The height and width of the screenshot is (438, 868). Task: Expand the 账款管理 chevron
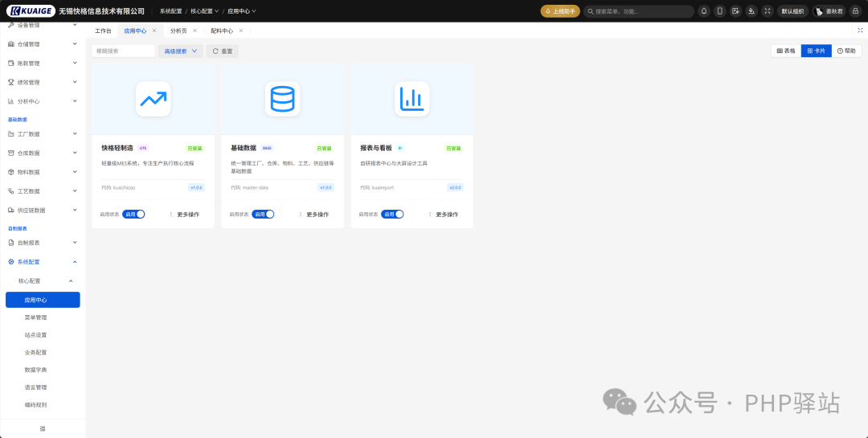click(75, 63)
